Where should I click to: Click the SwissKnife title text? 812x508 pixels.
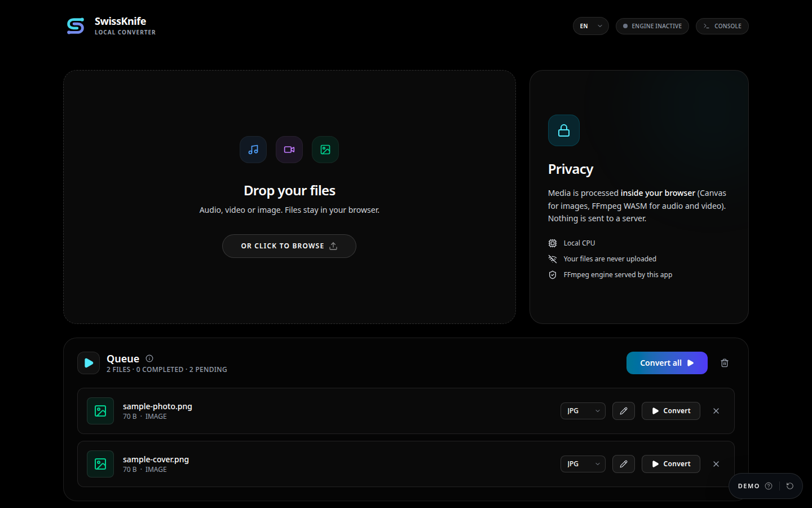(120, 21)
